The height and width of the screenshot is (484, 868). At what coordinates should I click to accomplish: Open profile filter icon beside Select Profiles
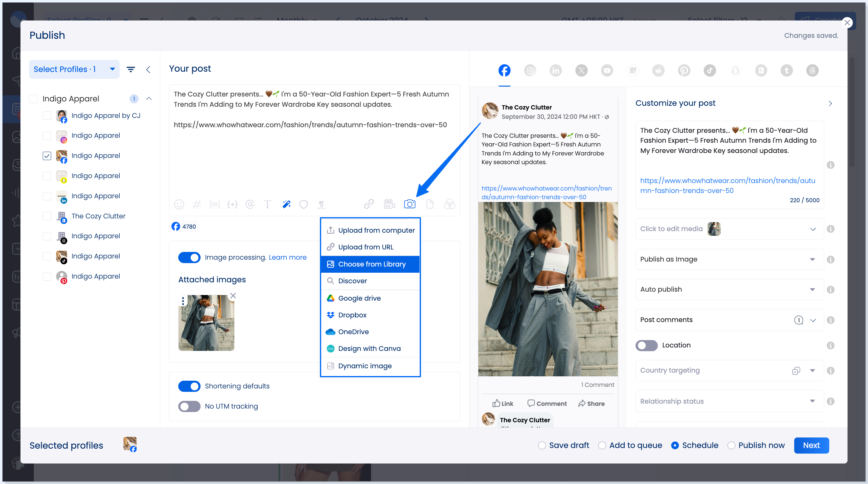[131, 69]
